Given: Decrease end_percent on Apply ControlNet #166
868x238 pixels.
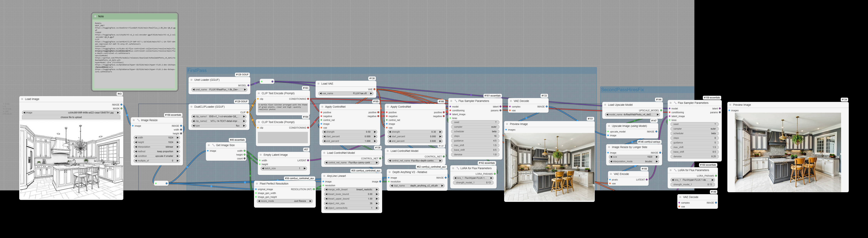Looking at the screenshot, I should [x=389, y=141].
